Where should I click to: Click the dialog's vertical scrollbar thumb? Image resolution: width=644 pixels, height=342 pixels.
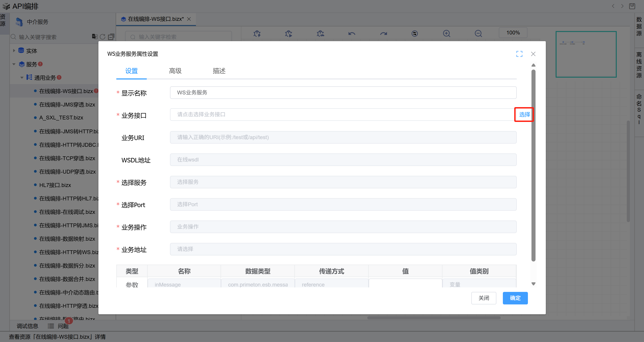click(x=533, y=165)
